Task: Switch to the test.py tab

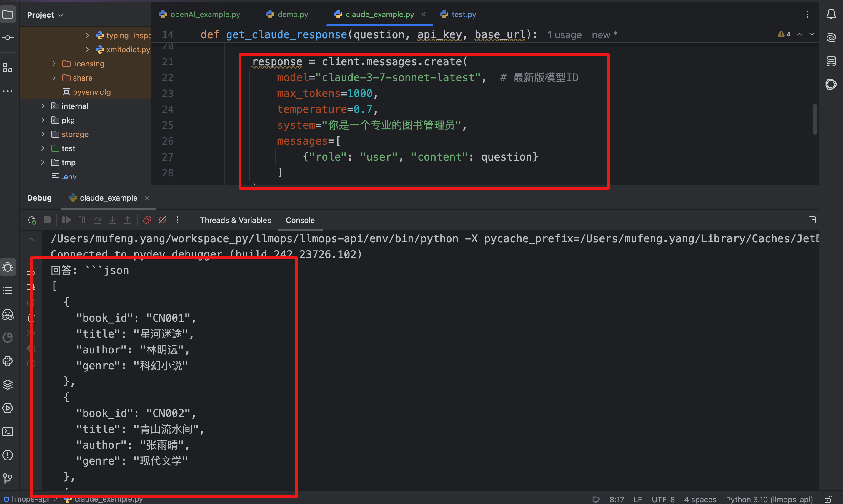Action: pyautogui.click(x=458, y=14)
